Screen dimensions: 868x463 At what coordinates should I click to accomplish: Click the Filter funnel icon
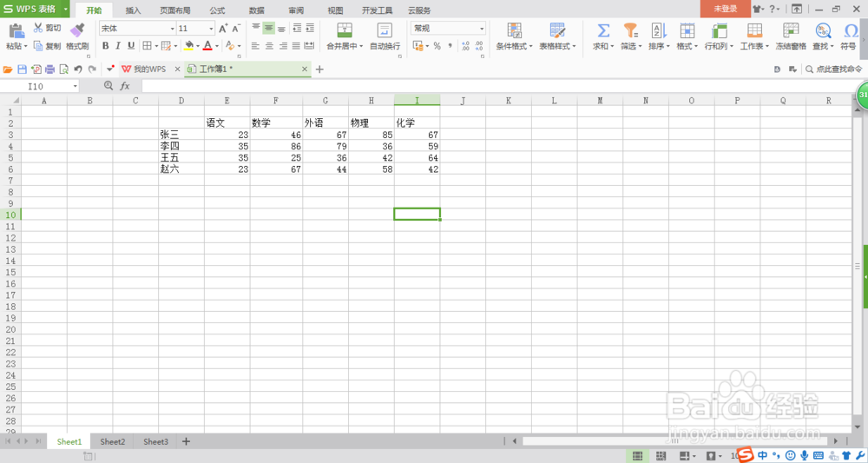click(x=630, y=30)
